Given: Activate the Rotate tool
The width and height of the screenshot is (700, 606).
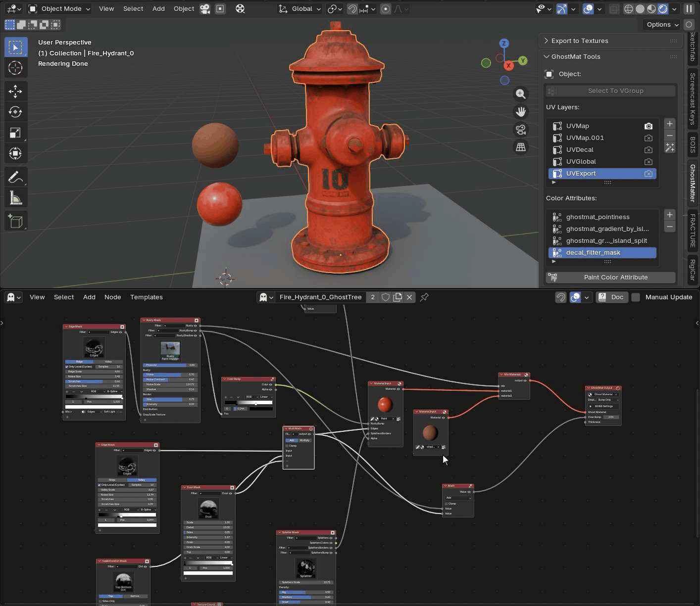Looking at the screenshot, I should coord(15,112).
